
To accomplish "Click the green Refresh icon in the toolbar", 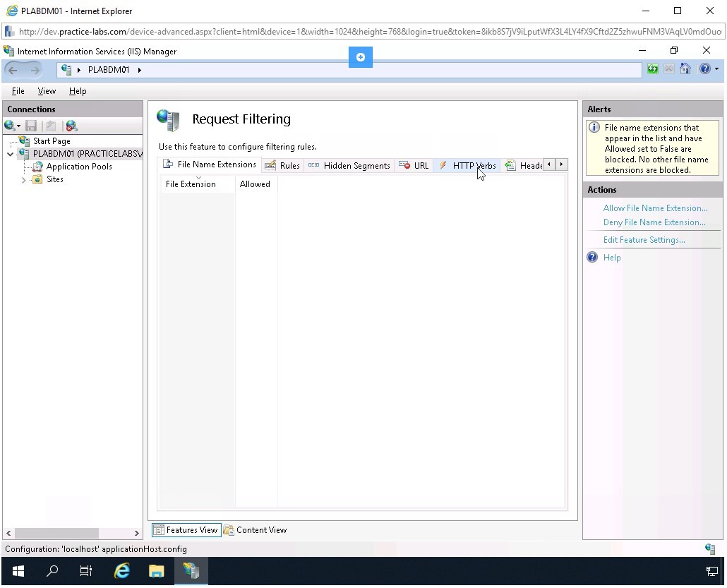I will [x=651, y=68].
